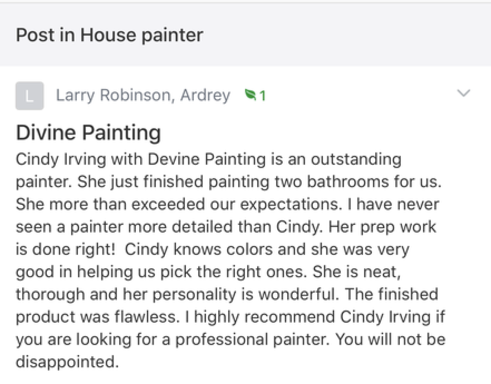Click the Ardrey neighborhood label
Image resolution: width=491 pixels, height=384 pixels.
[x=205, y=96]
